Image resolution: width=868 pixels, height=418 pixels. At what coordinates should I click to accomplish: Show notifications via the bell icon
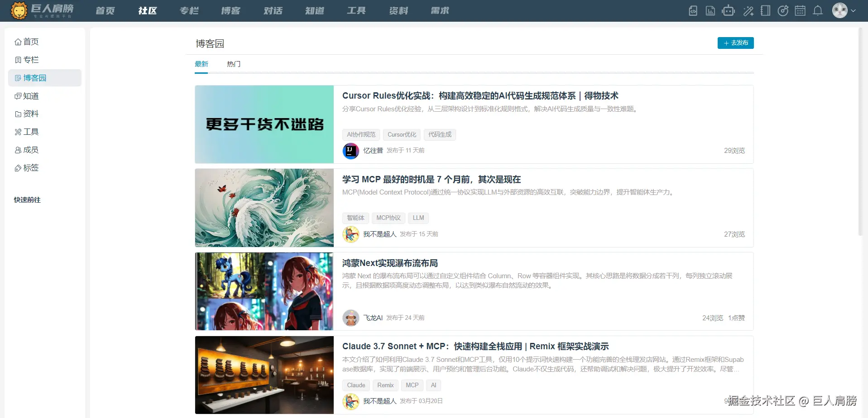point(818,11)
